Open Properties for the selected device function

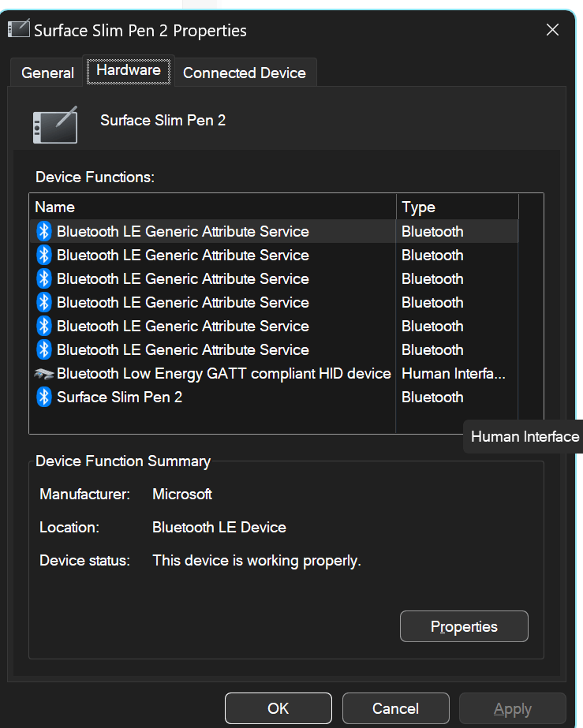point(464,626)
